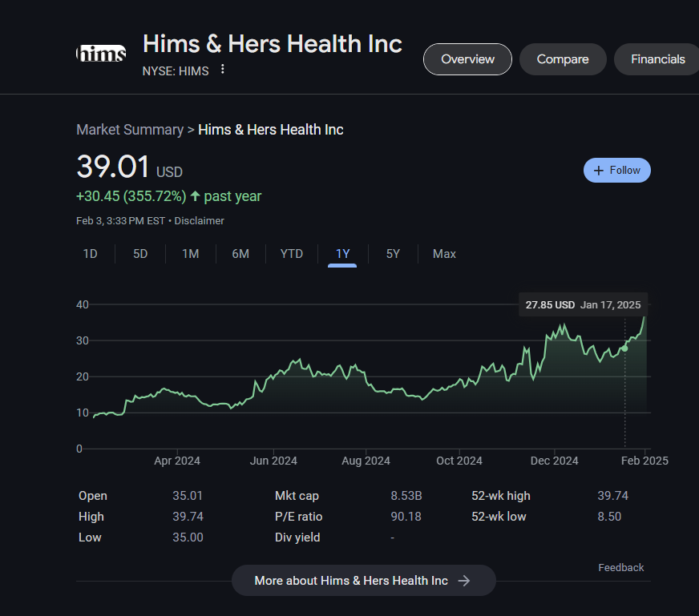Open the Disclaimer link
Viewport: 699px width, 616px height.
[x=199, y=221]
